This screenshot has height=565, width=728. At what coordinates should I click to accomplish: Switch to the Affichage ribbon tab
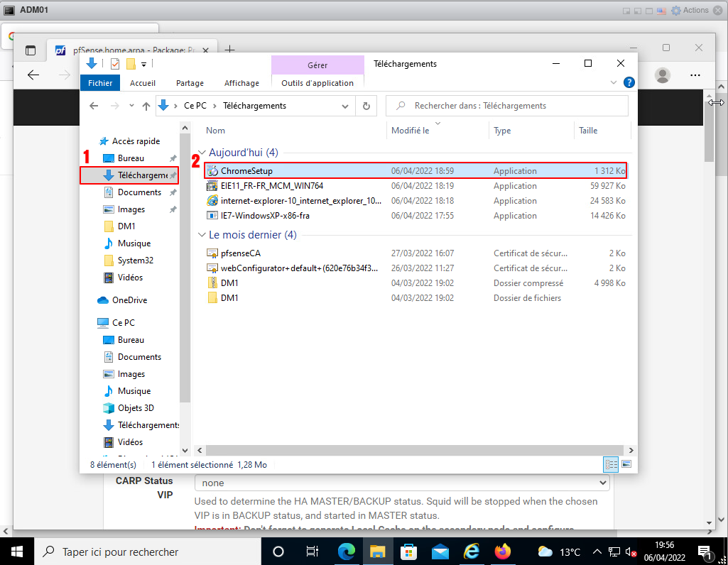(241, 83)
